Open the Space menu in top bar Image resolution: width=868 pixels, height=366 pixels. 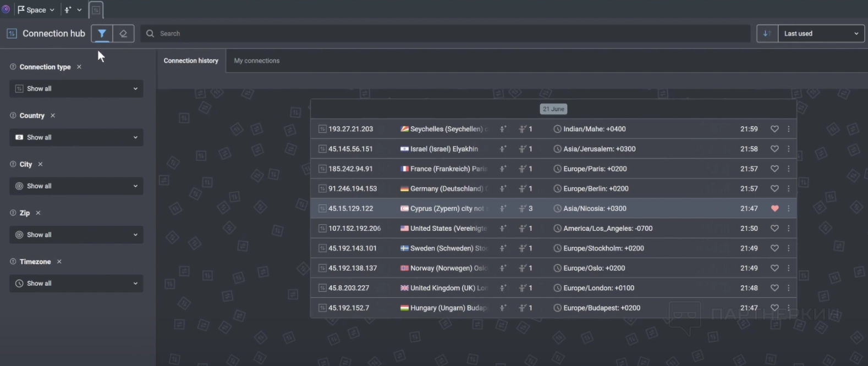36,10
